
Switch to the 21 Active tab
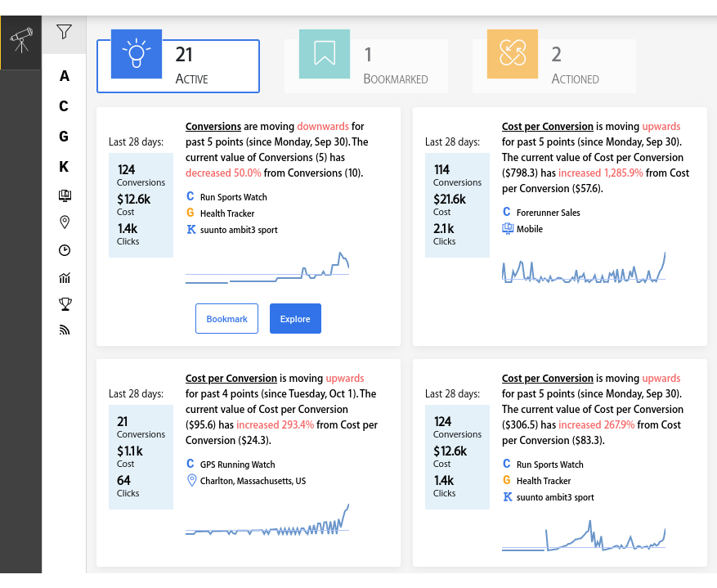[178, 66]
